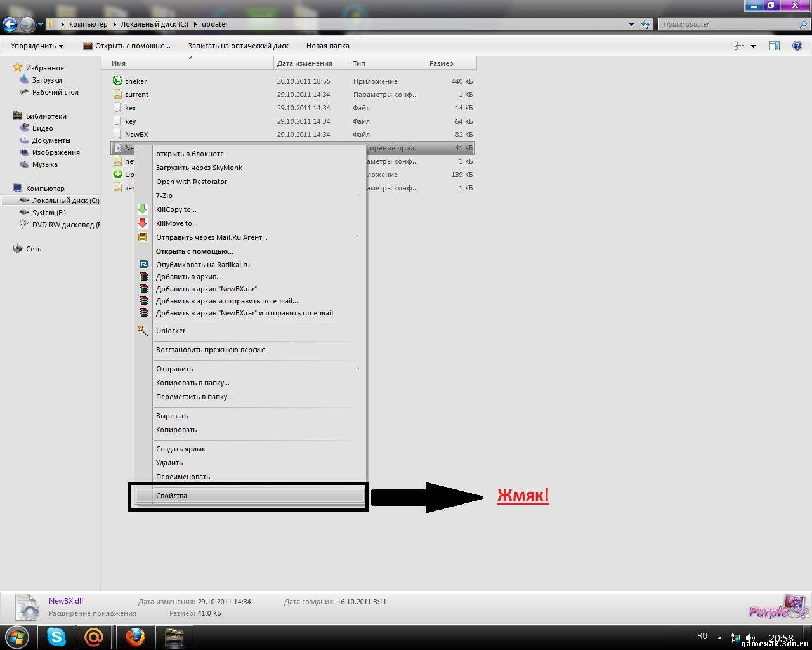The image size is (812, 650).
Task: Click the red KillMove to... arrow icon
Action: tap(143, 223)
